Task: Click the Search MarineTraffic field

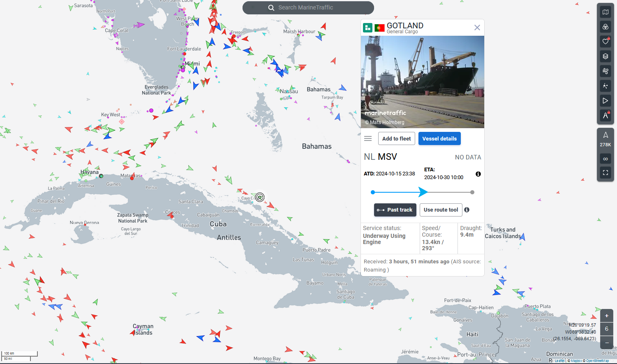Action: coord(308,7)
